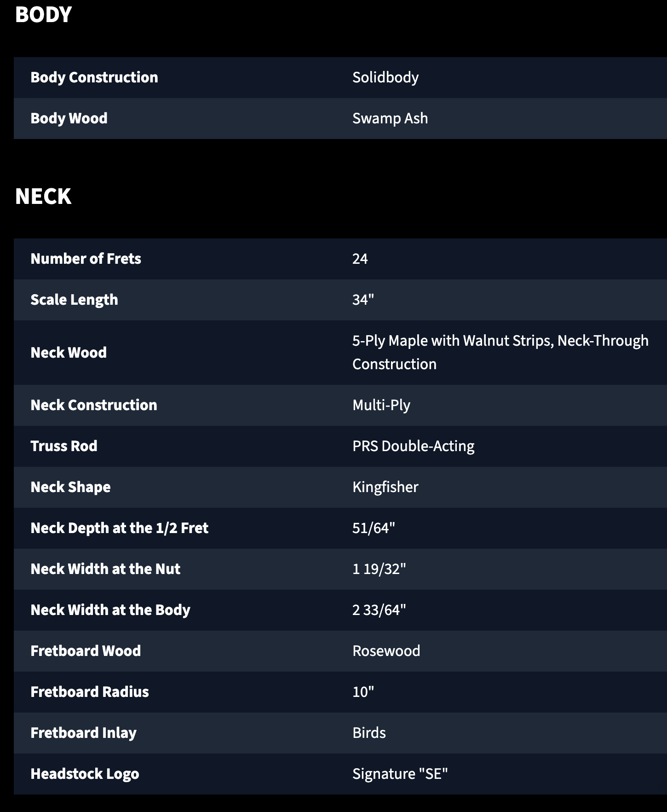667x812 pixels.
Task: Select Neck Depth at the 1/2 Fret label
Action: [120, 528]
